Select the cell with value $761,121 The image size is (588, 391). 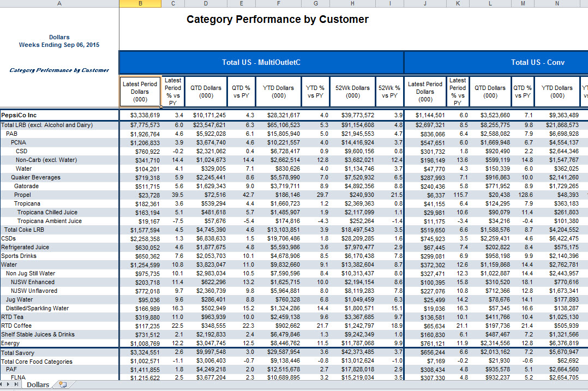pos(425,344)
